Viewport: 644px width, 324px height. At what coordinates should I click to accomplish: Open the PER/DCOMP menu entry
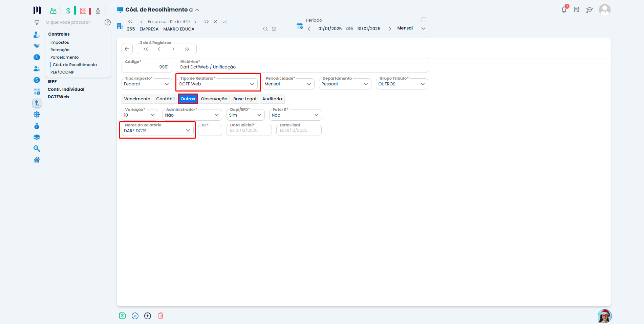[x=62, y=72]
